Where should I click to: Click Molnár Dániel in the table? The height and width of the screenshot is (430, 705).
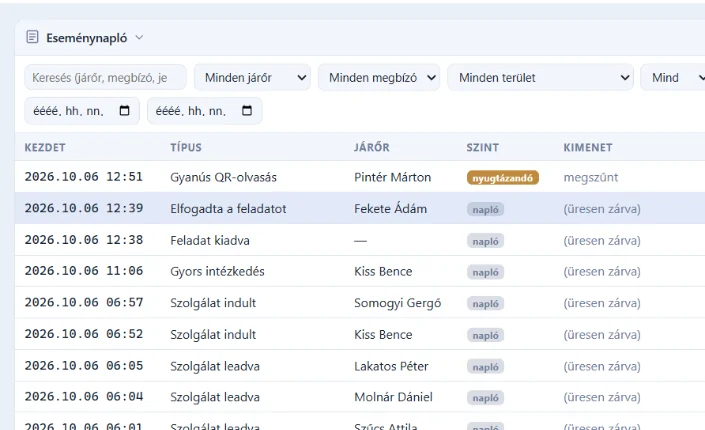(x=393, y=397)
